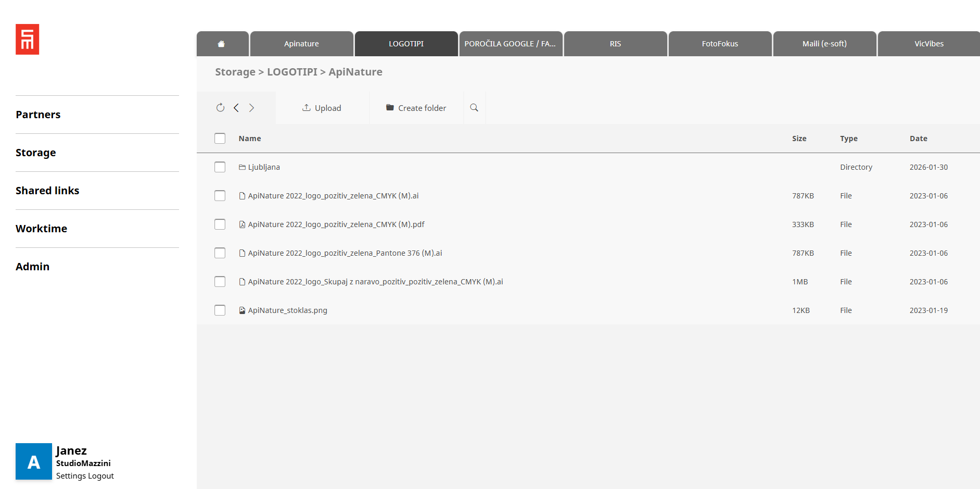
Task: Open the home tab icon
Action: 221,44
